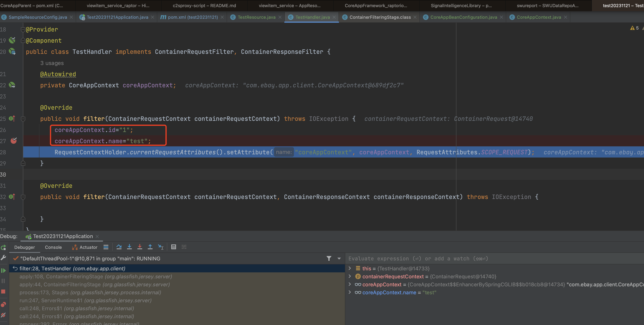This screenshot has height=325, width=644.
Task: Select frame filter:28, TestHandler
Action: point(177,268)
